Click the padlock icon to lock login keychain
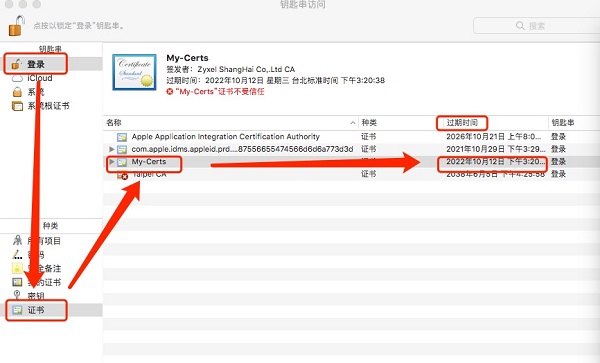 click(17, 26)
